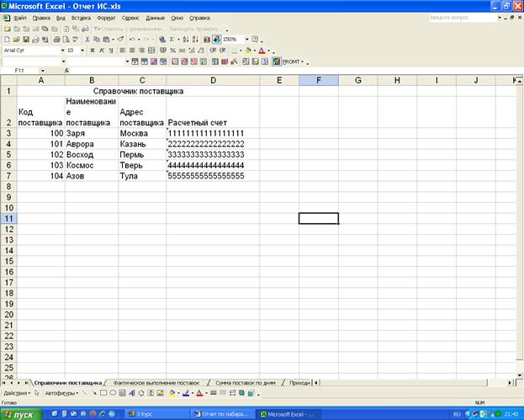524x420 pixels.
Task: Click the Microsoft Excel taskbar button
Action: pos(288,414)
